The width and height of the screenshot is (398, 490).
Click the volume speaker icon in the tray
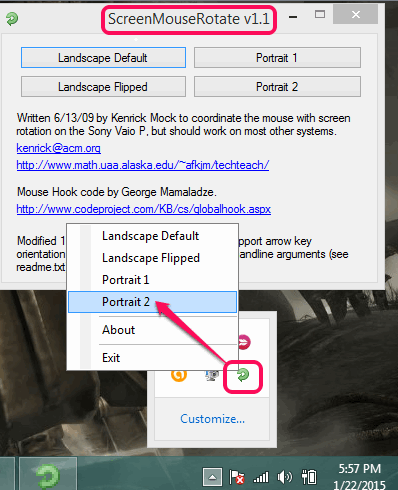click(x=284, y=477)
